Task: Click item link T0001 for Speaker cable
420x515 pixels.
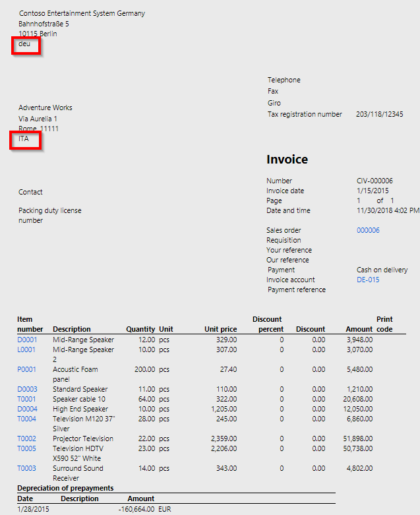Action: 26,399
